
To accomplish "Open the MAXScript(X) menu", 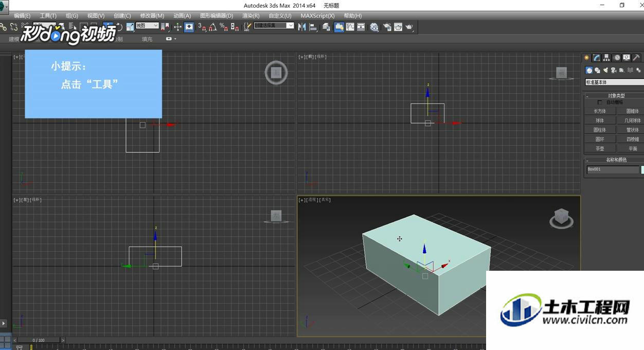I will tap(317, 16).
